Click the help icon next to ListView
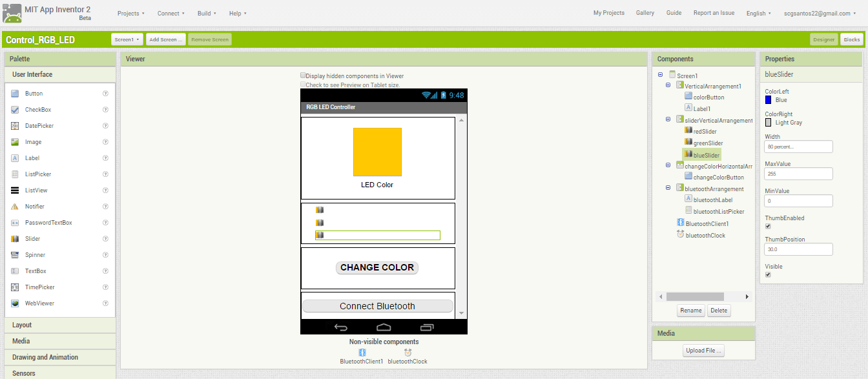 (x=105, y=190)
